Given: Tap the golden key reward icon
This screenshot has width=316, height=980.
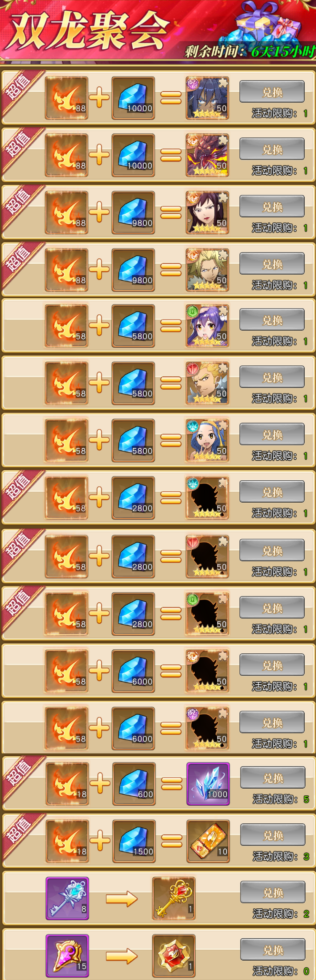Looking at the screenshot, I should pos(174,898).
